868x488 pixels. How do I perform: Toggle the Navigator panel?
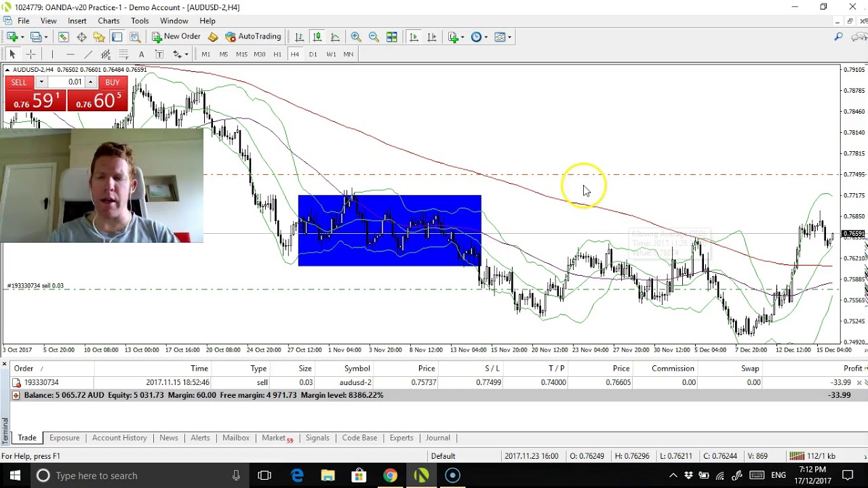click(99, 37)
